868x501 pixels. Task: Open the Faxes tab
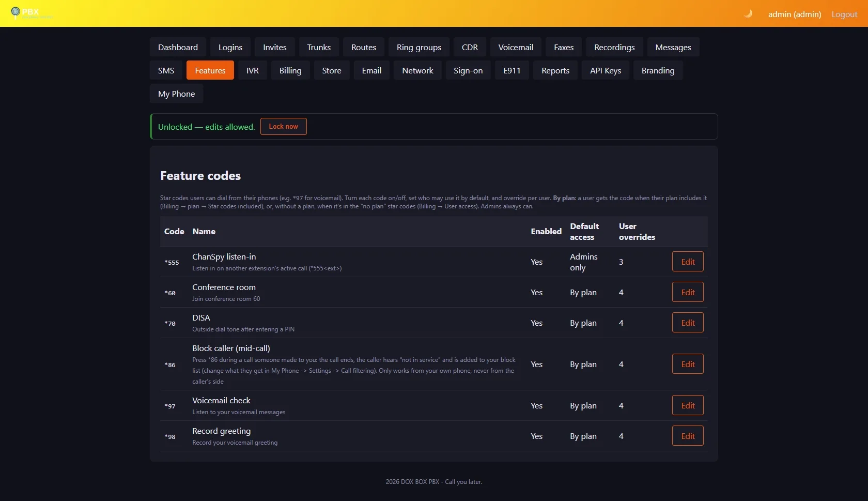[564, 47]
